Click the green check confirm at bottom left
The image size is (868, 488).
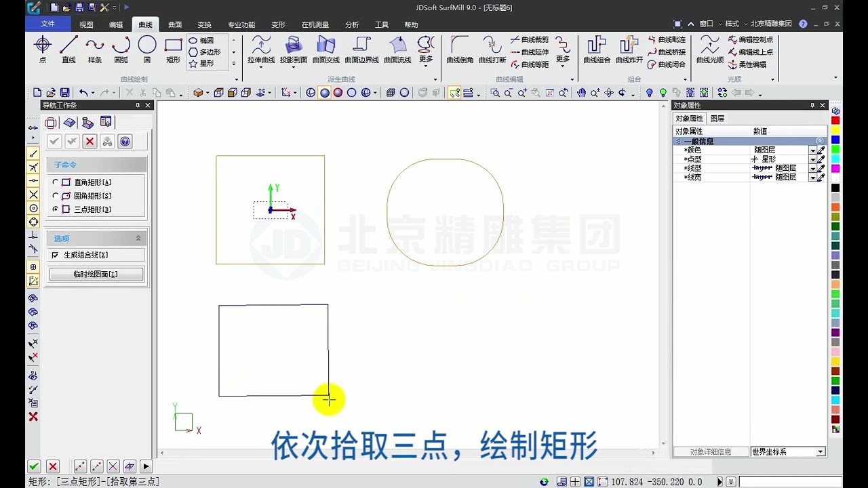[x=34, y=466]
